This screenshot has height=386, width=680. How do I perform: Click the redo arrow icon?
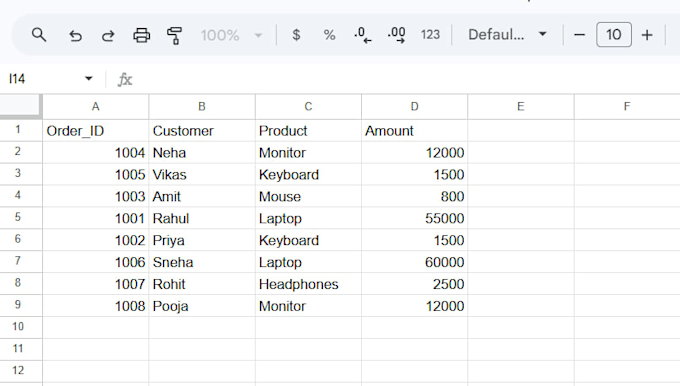coord(108,35)
